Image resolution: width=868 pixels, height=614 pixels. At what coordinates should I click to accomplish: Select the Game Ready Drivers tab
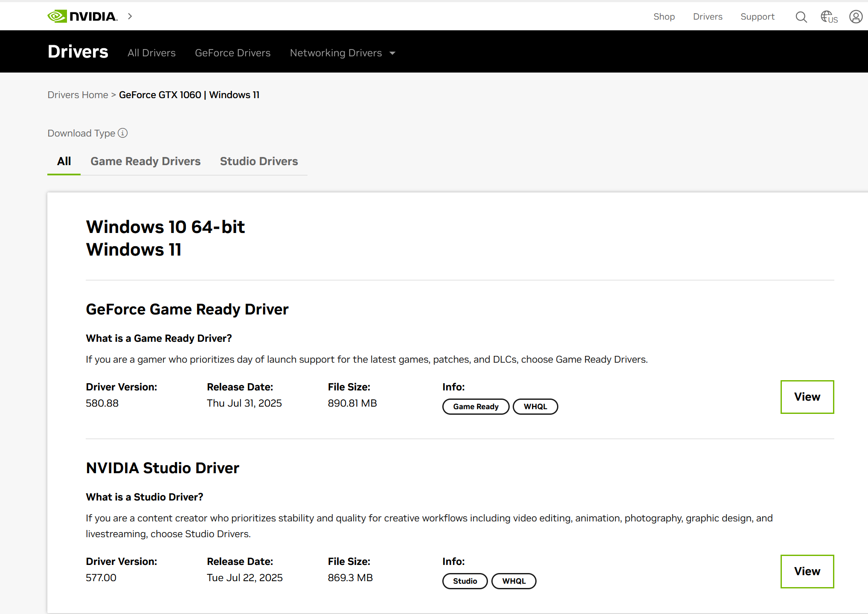(145, 161)
